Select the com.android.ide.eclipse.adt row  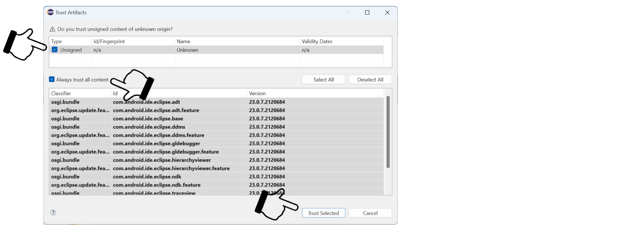(x=217, y=102)
